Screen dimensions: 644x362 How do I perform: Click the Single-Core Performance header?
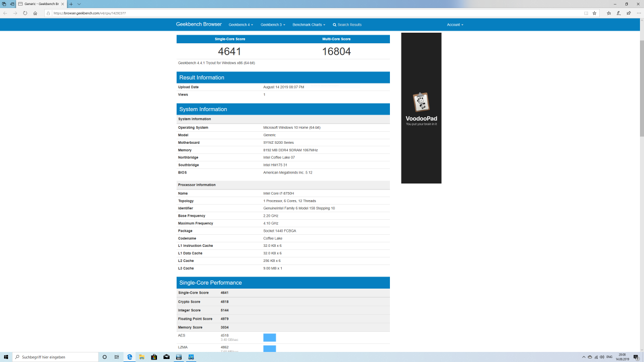click(283, 283)
